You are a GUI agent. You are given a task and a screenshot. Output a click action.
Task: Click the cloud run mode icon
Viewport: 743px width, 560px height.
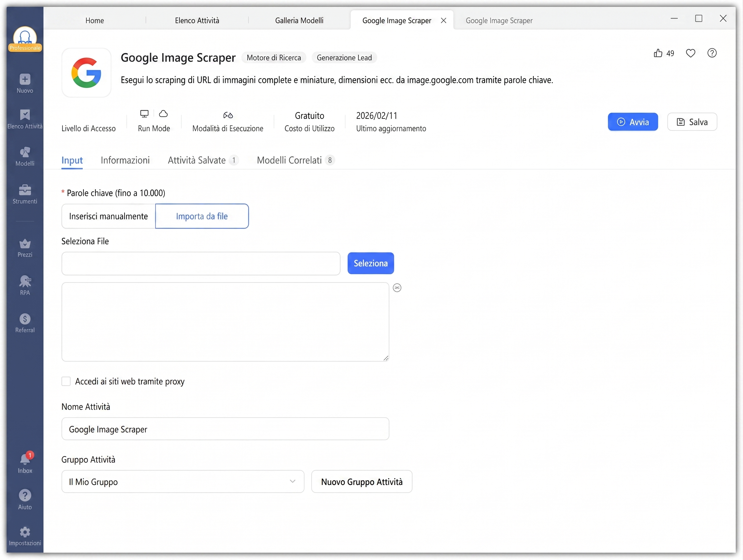pyautogui.click(x=163, y=114)
